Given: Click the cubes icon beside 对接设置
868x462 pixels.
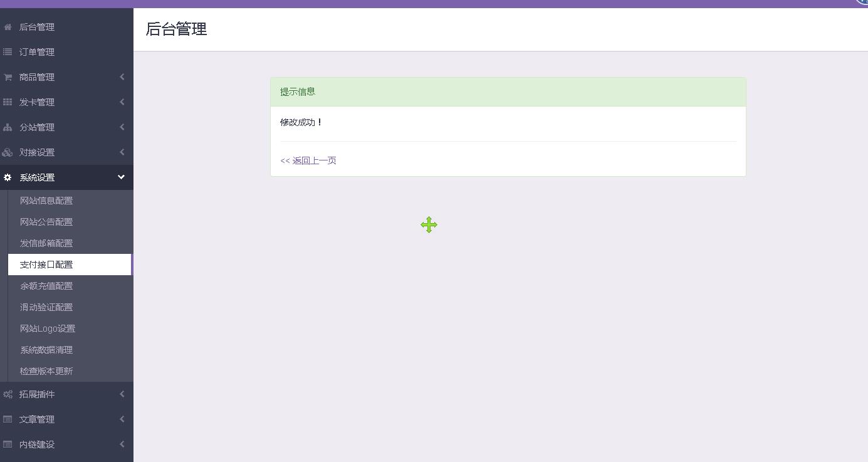Looking at the screenshot, I should click(x=8, y=152).
